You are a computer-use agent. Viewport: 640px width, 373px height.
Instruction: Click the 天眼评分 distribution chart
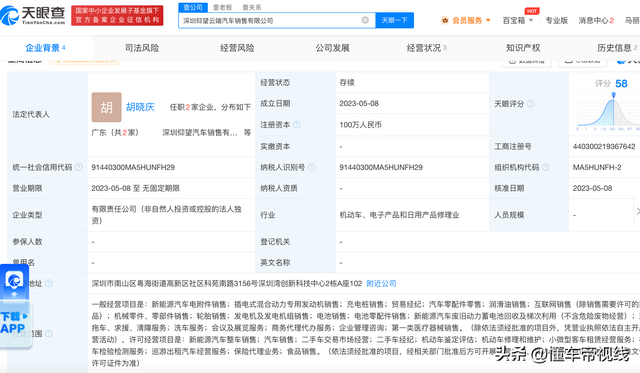608,111
